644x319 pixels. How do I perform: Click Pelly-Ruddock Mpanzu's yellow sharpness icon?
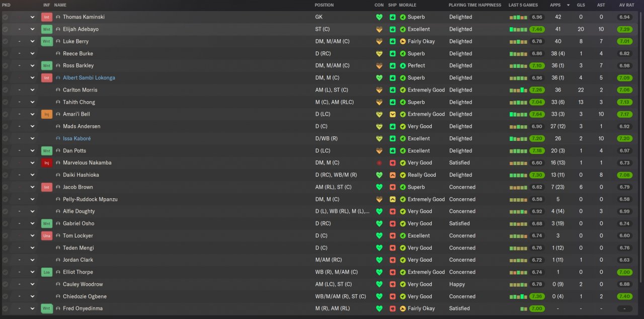(392, 199)
